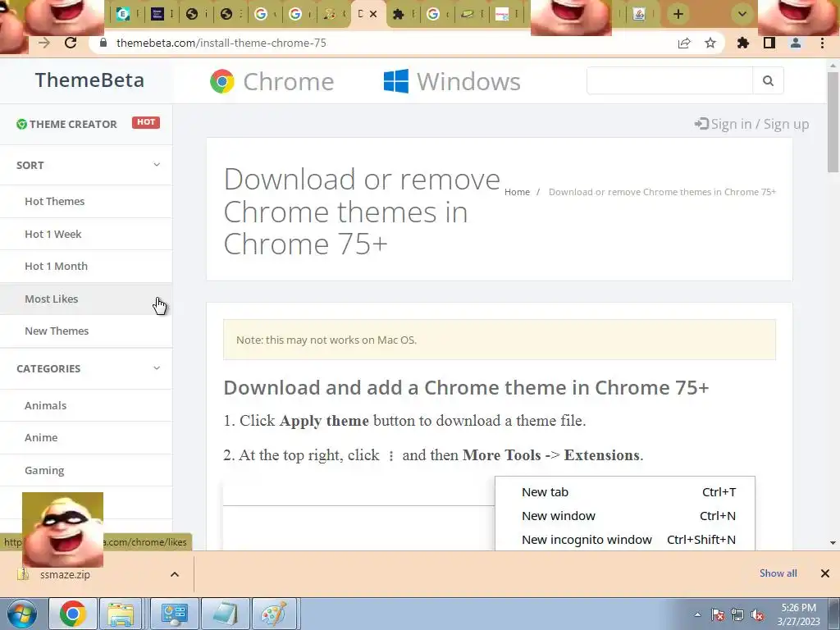
Task: Collapse the SORT section chevron
Action: 157,164
